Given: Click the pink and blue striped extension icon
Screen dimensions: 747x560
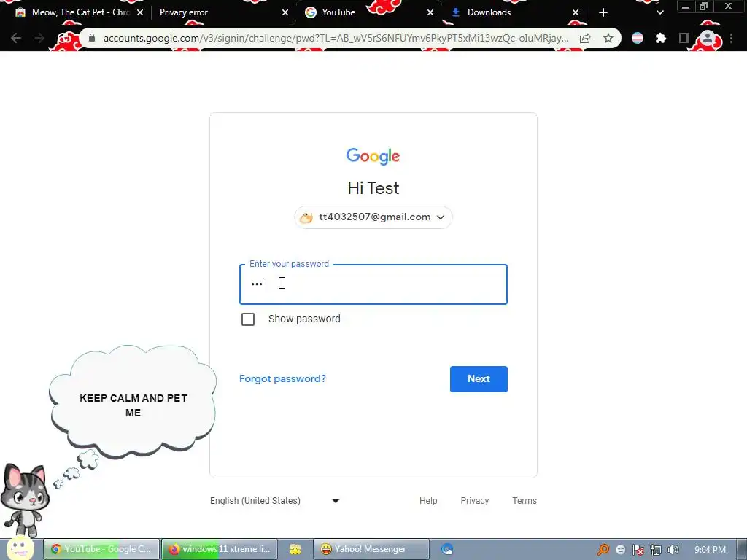Looking at the screenshot, I should click(x=638, y=38).
